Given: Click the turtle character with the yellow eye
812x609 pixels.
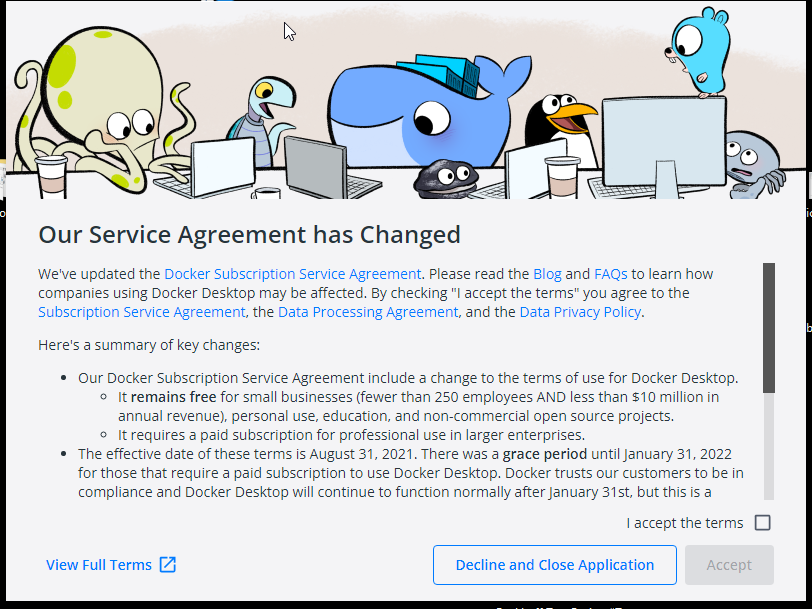Looking at the screenshot, I should click(x=263, y=119).
